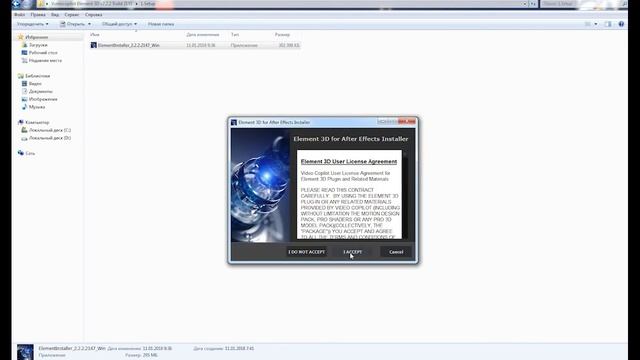Open the Видео library

[35, 84]
